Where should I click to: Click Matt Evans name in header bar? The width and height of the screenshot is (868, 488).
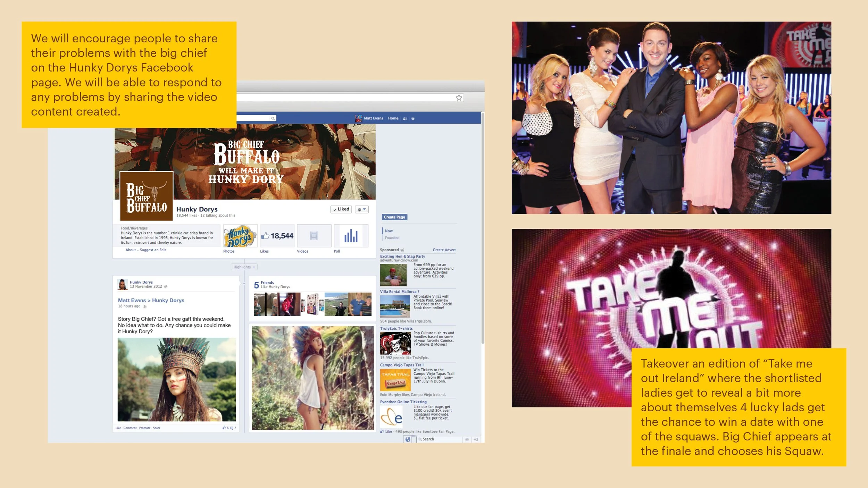click(x=374, y=118)
